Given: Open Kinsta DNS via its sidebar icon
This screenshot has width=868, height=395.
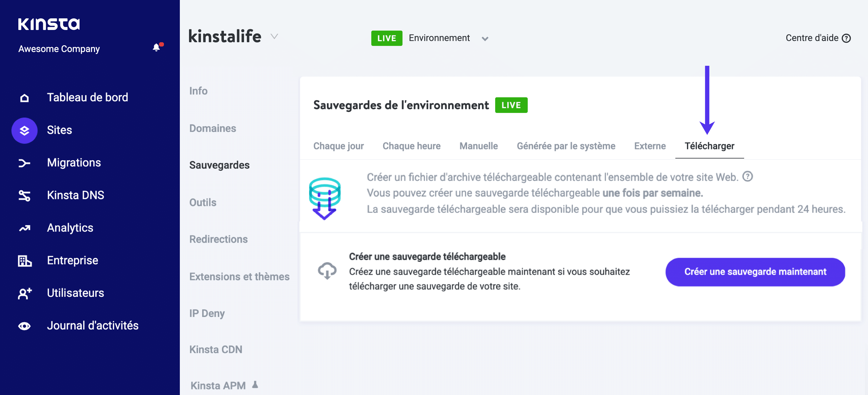Looking at the screenshot, I should pos(24,196).
